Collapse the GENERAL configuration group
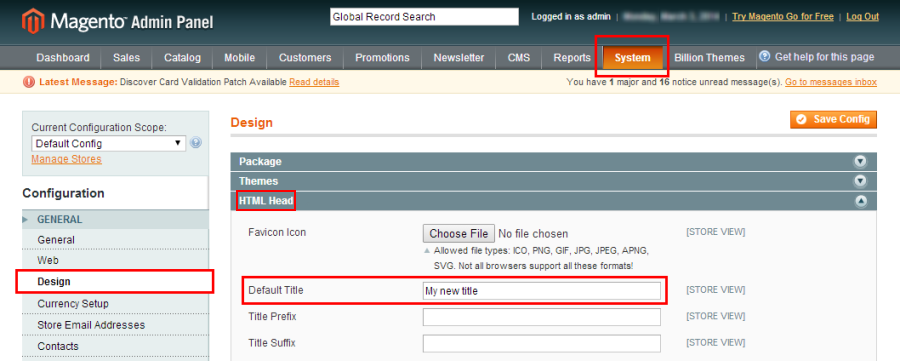900x361 pixels. (115, 219)
